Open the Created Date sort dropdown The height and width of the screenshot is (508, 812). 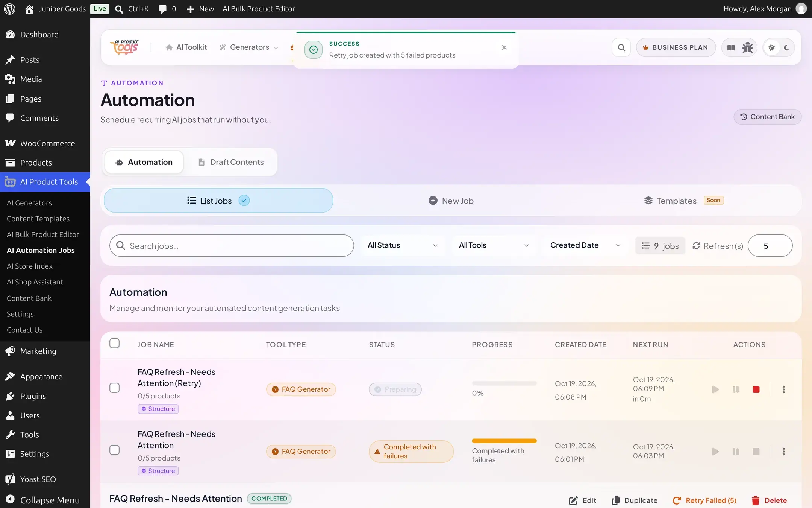(585, 245)
